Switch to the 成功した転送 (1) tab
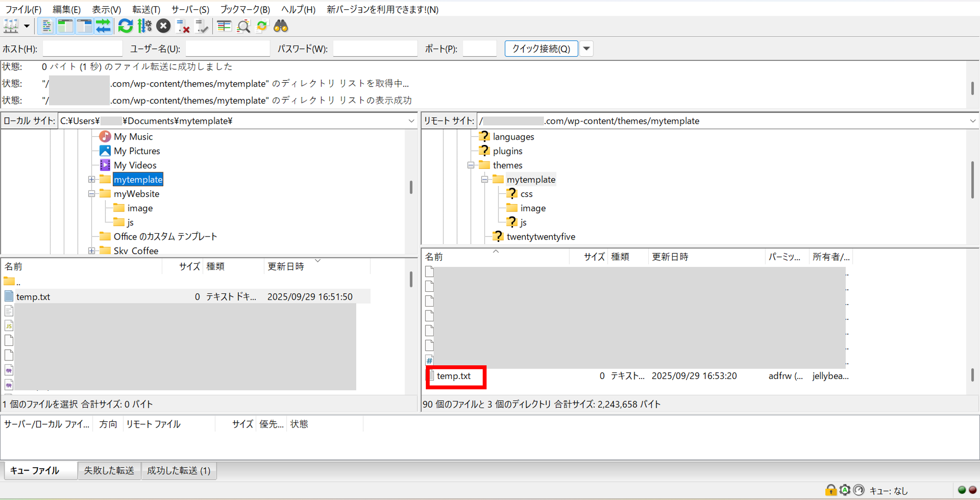980x500 pixels. pos(179,471)
